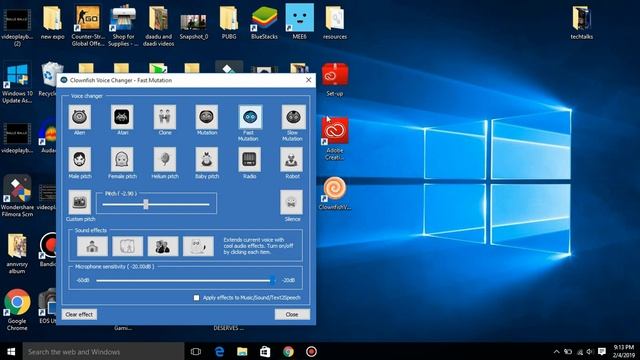The image size is (640, 360).
Task: Select the new expo folder
Action: click(x=52, y=22)
